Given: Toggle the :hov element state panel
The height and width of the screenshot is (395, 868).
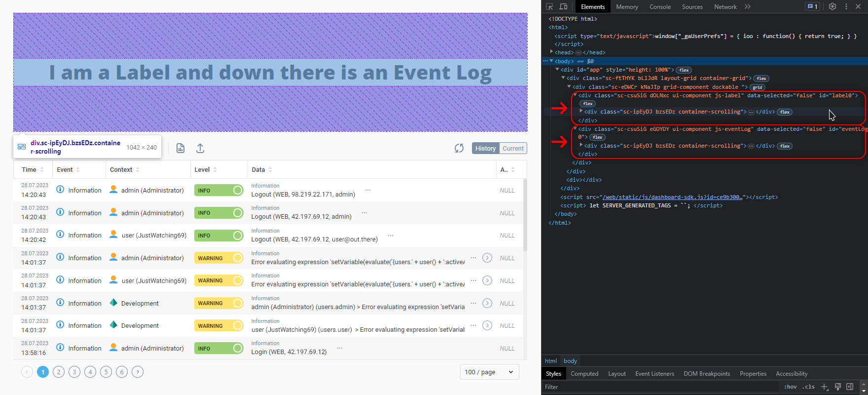Looking at the screenshot, I should (x=790, y=387).
